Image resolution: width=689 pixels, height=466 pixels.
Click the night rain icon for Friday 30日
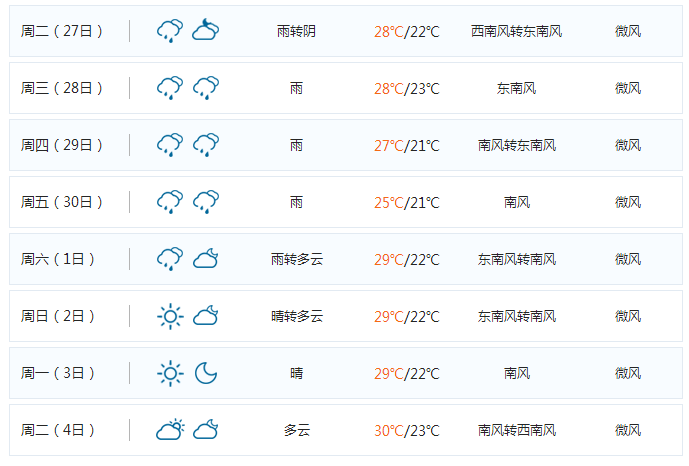point(206,202)
